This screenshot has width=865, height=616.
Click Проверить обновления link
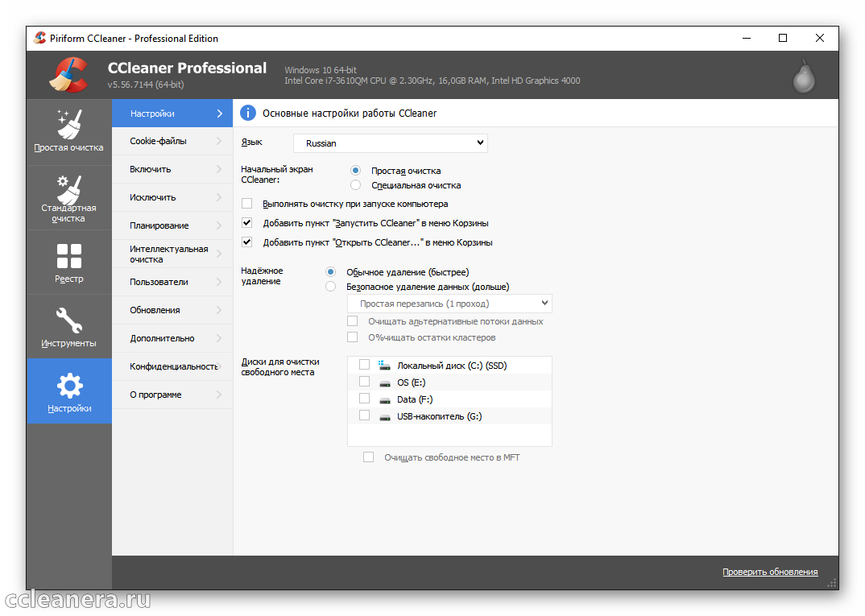(x=769, y=572)
